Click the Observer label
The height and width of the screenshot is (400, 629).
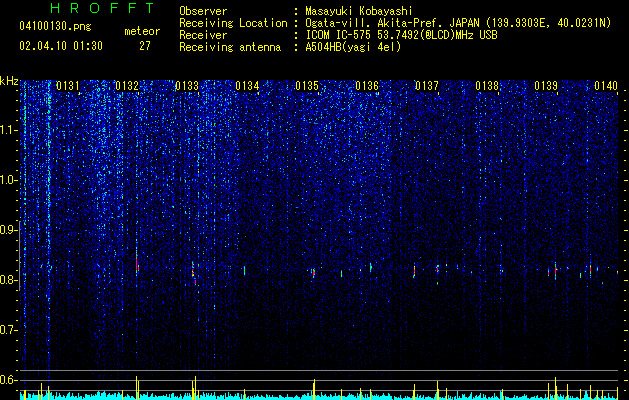coord(203,11)
